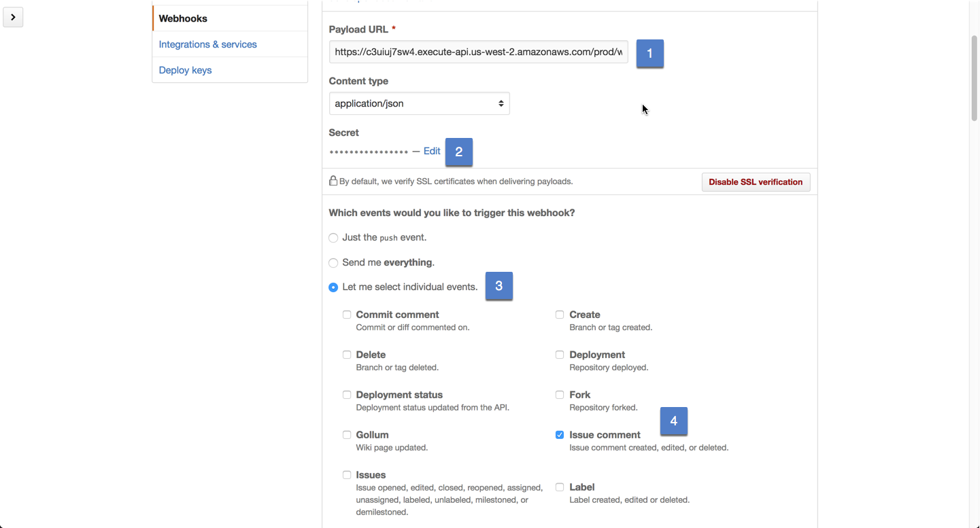Open Integrations & services settings
Screen dimensions: 980x528
pyautogui.click(x=207, y=44)
